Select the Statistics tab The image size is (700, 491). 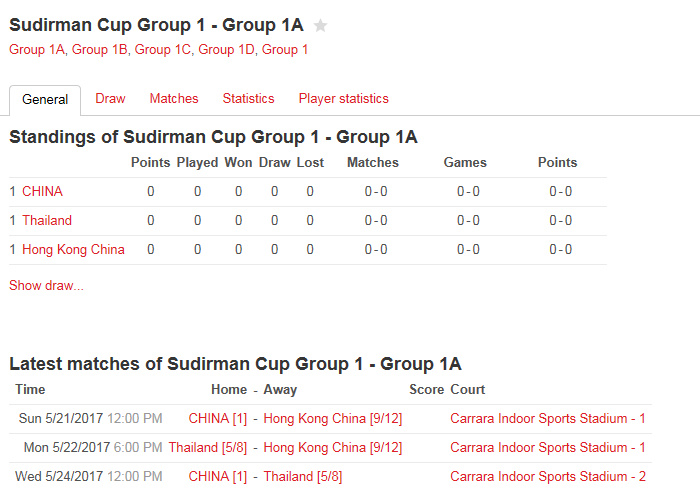point(248,99)
